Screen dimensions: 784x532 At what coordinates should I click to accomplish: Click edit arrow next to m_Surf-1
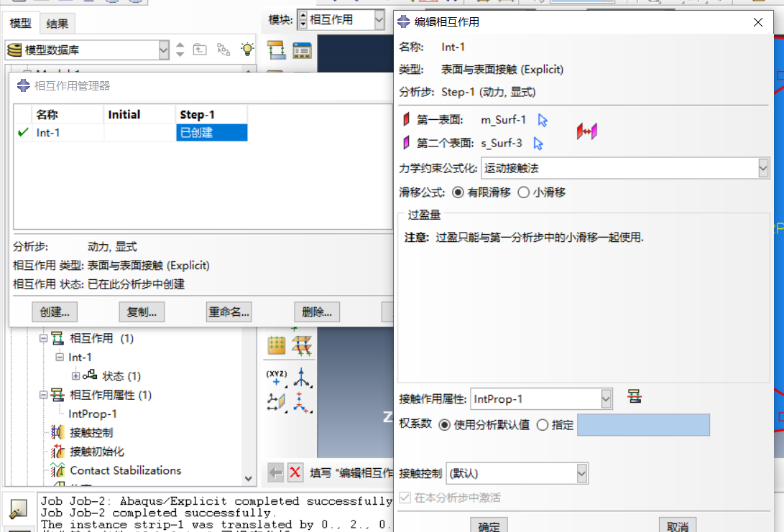[x=543, y=120]
